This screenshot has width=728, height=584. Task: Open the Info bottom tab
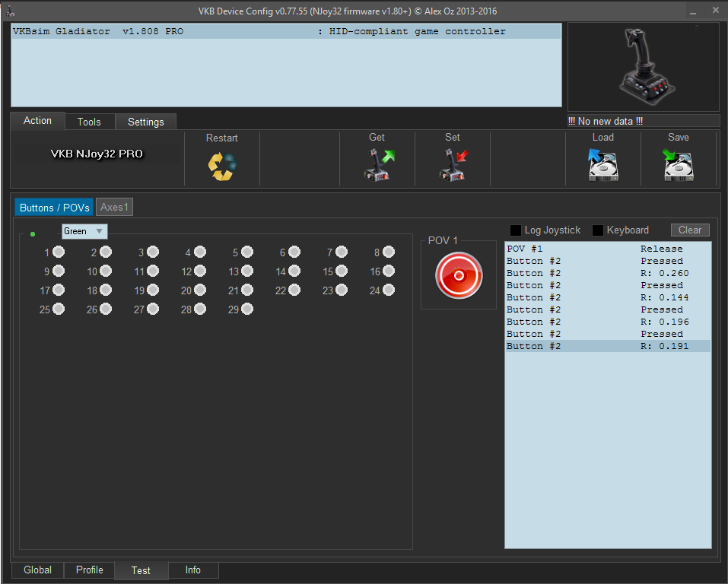point(193,570)
